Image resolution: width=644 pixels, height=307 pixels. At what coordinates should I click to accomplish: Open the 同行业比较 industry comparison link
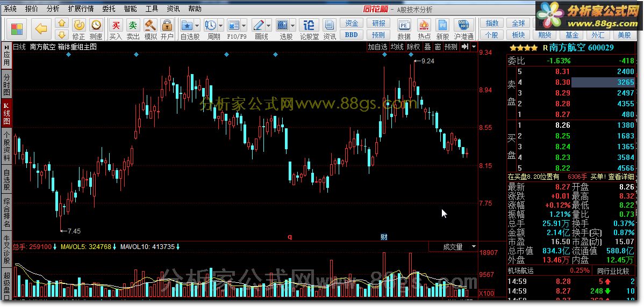tap(613, 271)
